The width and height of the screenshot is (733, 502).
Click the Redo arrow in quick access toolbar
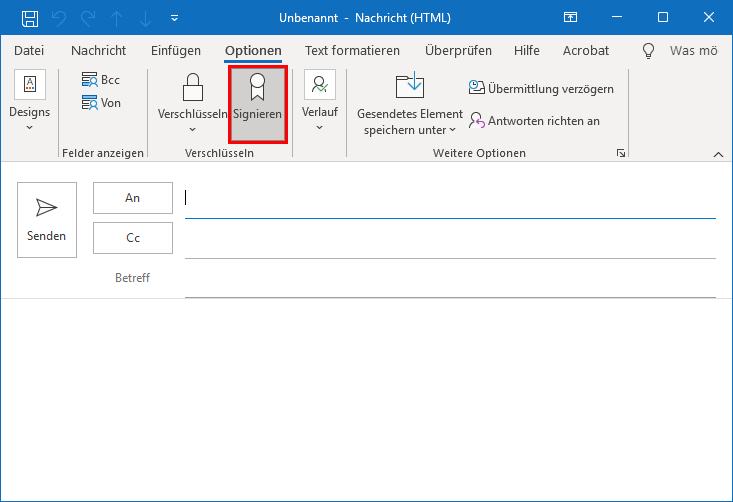(88, 18)
